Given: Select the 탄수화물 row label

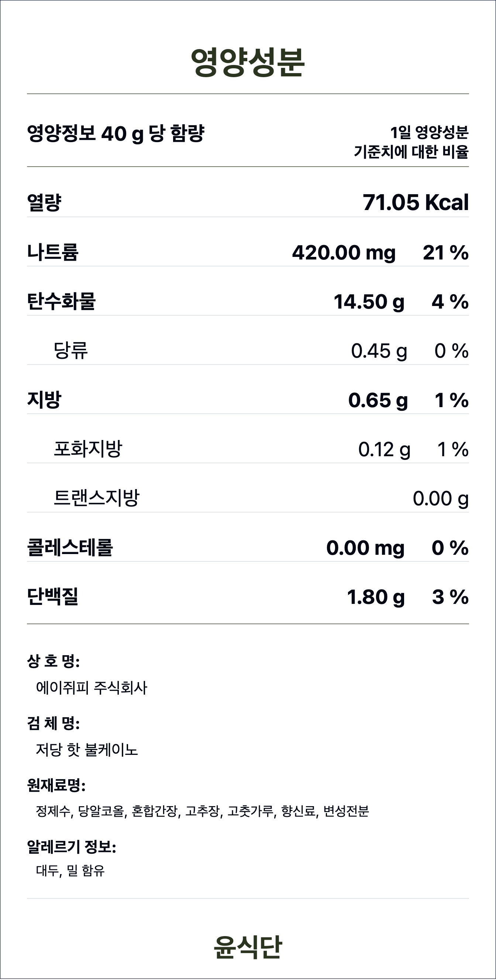Looking at the screenshot, I should (x=61, y=301).
